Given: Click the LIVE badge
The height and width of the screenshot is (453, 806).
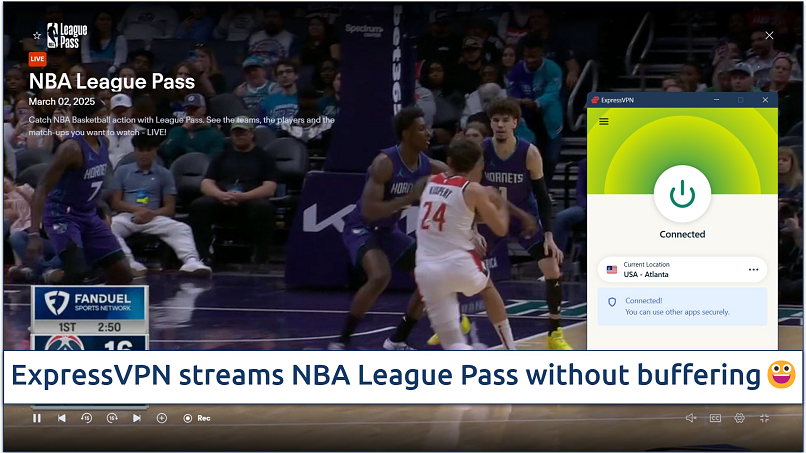Looking at the screenshot, I should [37, 59].
